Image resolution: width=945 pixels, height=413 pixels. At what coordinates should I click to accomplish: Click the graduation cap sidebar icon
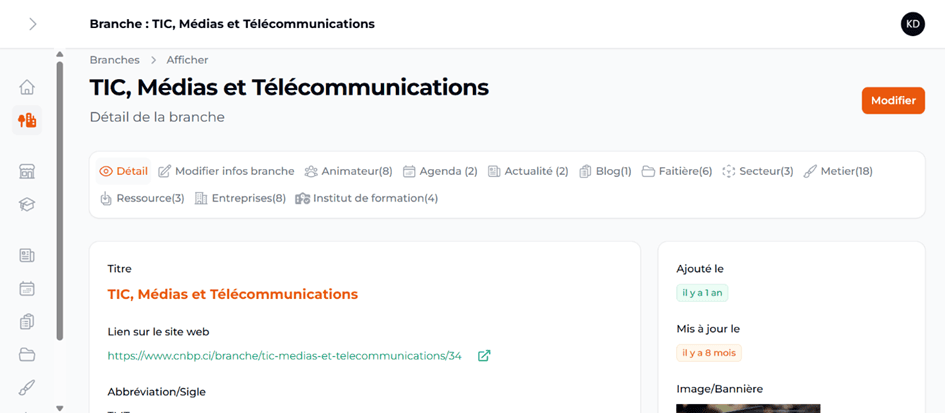[27, 204]
